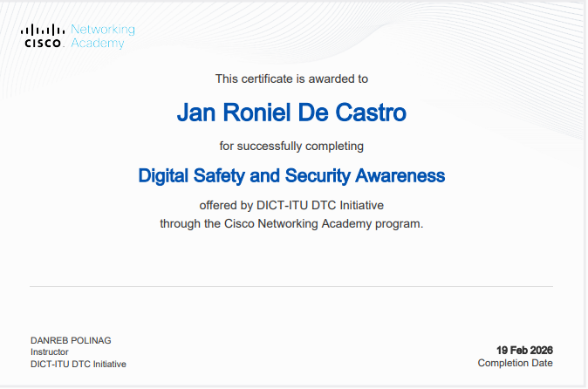Click the instructor name DANREB POLINAG

[71, 340]
